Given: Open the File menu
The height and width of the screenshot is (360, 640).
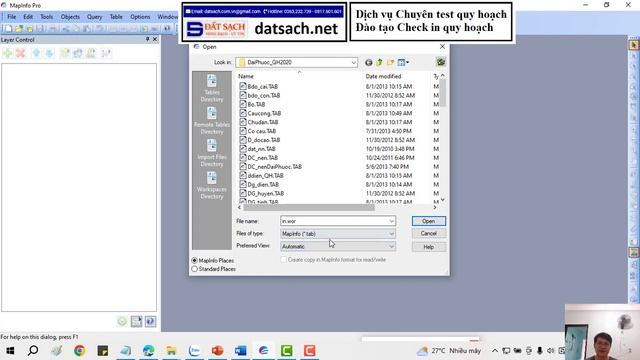Looking at the screenshot, I should pyautogui.click(x=11, y=17).
